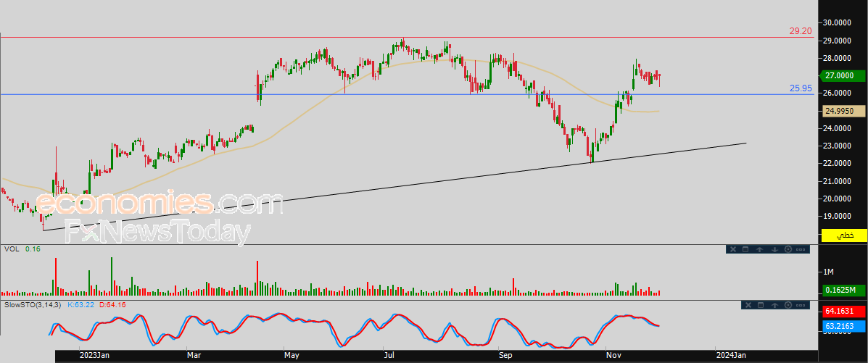Move the VOL panel down
Viewport: 868px width, 363px height.
774,249
